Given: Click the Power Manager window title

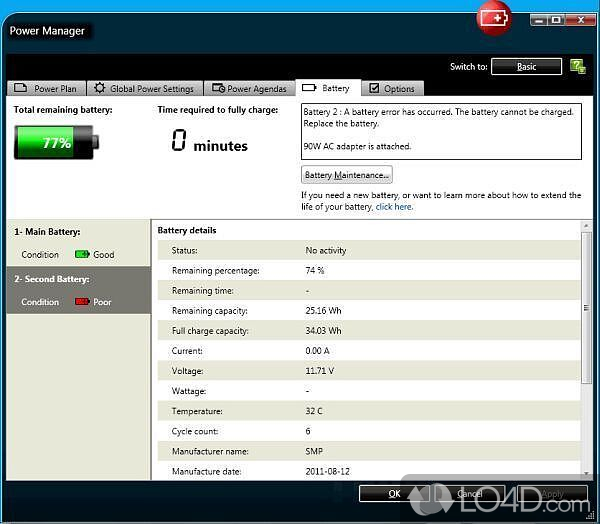Looking at the screenshot, I should pyautogui.click(x=47, y=31).
